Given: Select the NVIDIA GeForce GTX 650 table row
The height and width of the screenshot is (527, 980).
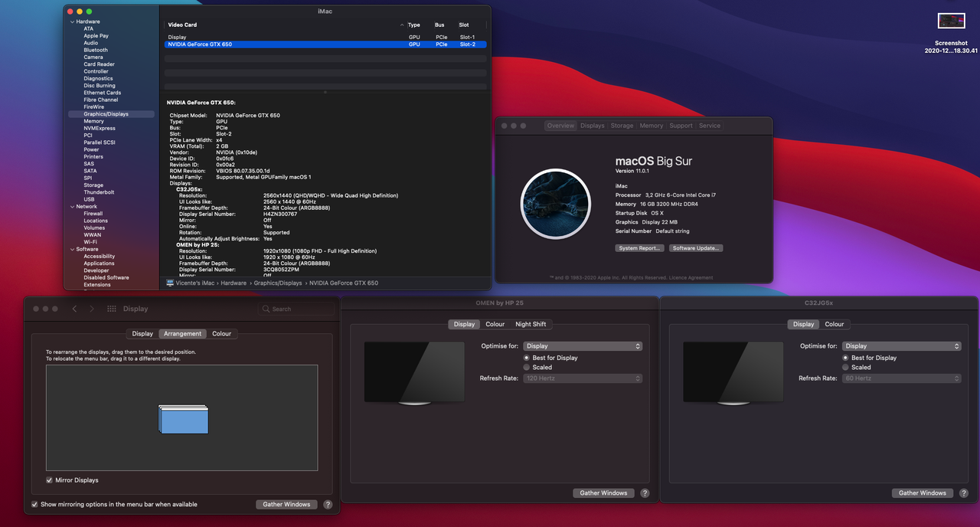Looking at the screenshot, I should 325,44.
